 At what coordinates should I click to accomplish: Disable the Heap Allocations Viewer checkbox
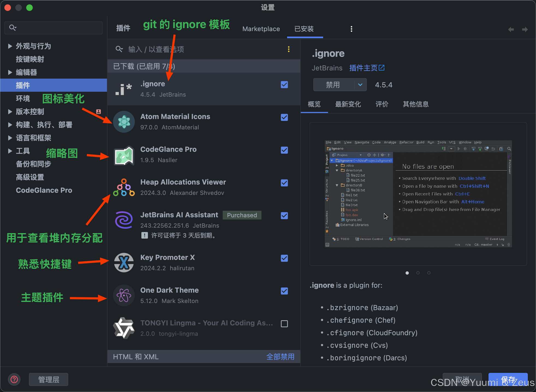(x=284, y=183)
